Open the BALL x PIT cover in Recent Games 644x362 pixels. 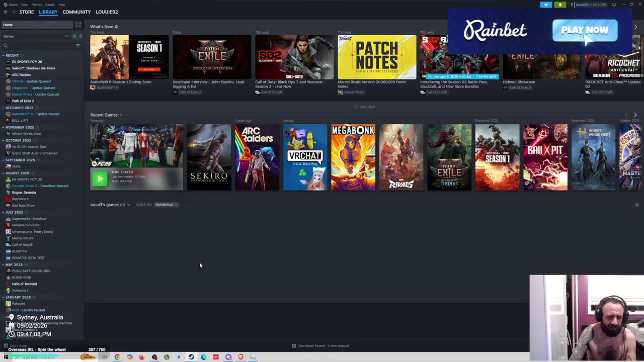545,157
